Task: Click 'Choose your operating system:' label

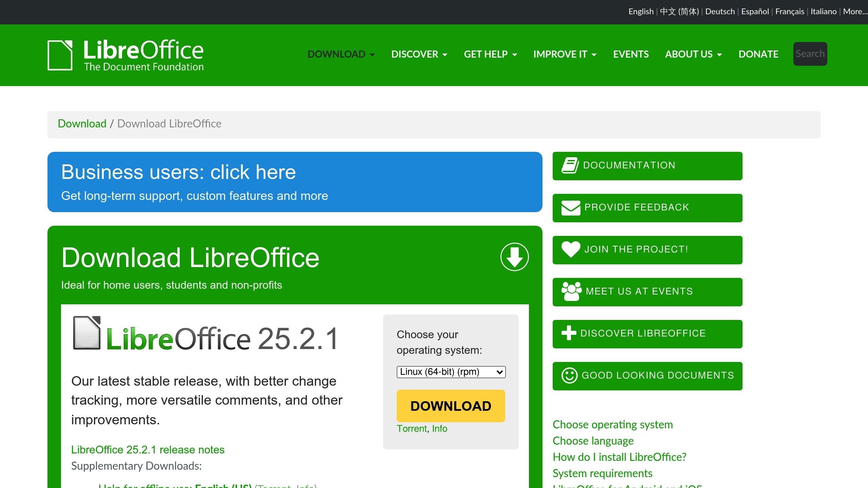Action: [x=439, y=342]
